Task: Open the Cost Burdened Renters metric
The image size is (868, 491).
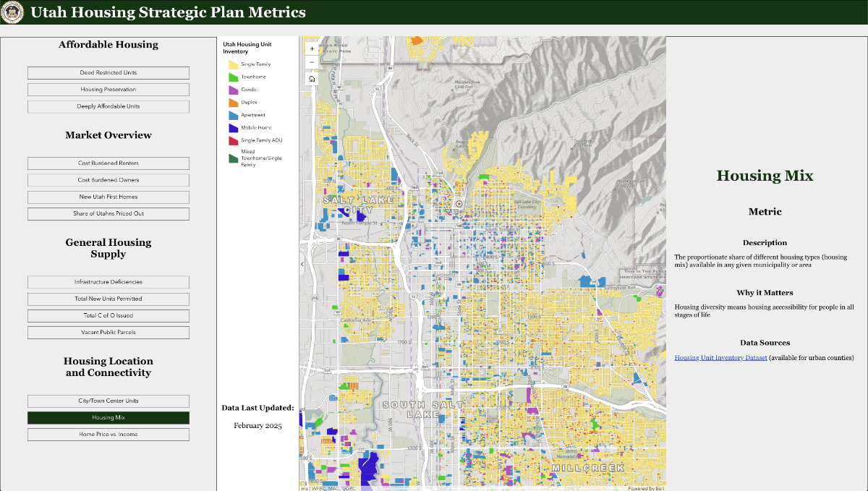Action: (108, 163)
